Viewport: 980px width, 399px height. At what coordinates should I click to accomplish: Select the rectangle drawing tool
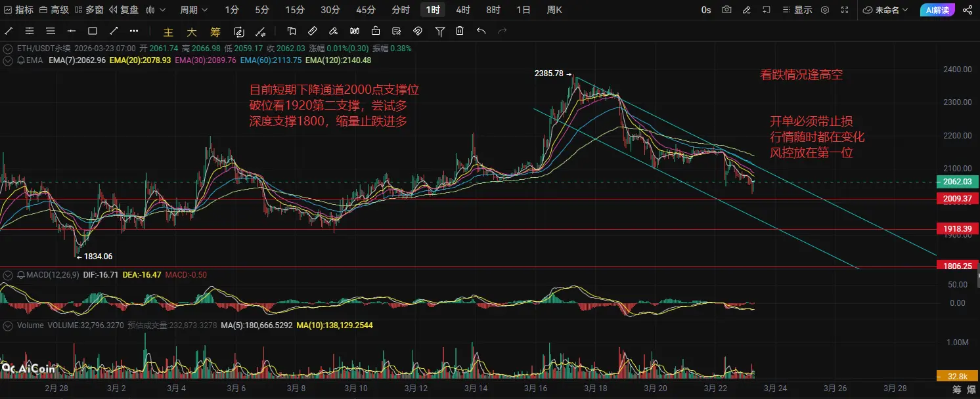coord(93,31)
